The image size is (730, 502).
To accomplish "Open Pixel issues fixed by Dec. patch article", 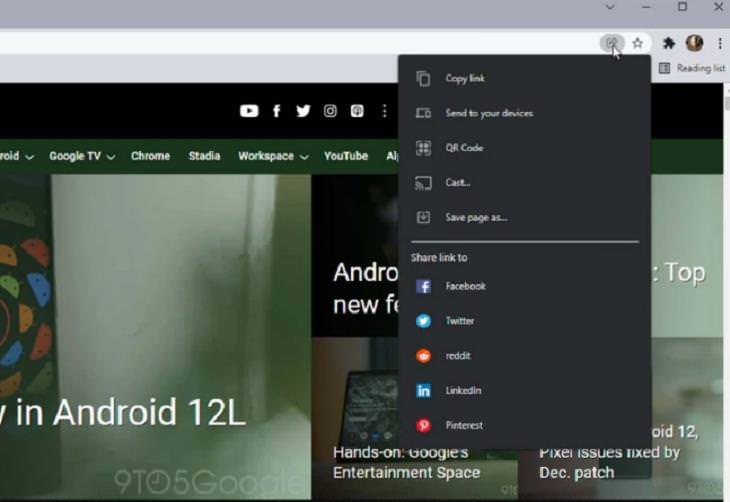I will pyautogui.click(x=609, y=462).
